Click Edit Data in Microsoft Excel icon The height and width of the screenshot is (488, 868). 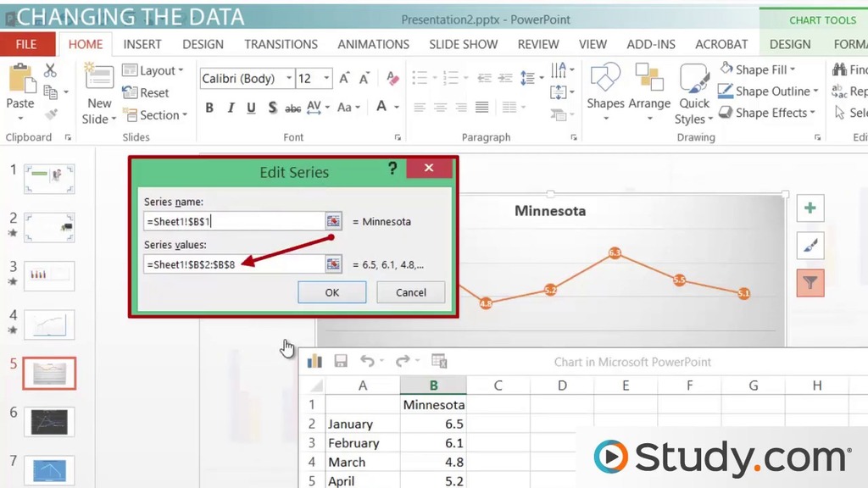pyautogui.click(x=439, y=361)
